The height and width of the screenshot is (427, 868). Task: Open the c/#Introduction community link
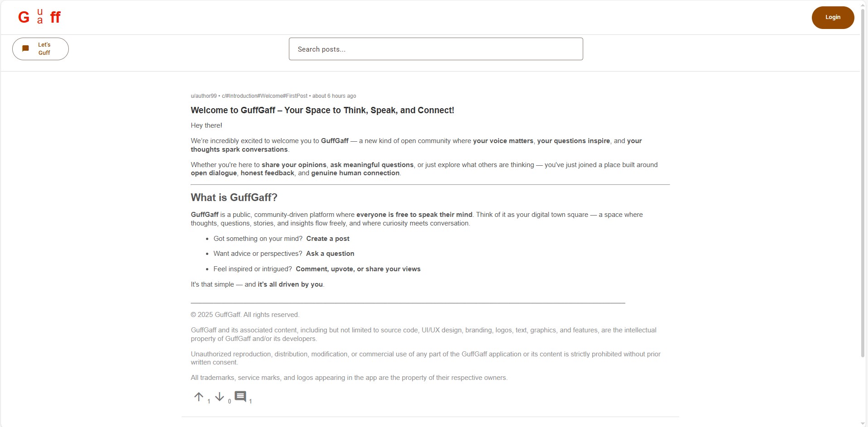click(x=264, y=96)
